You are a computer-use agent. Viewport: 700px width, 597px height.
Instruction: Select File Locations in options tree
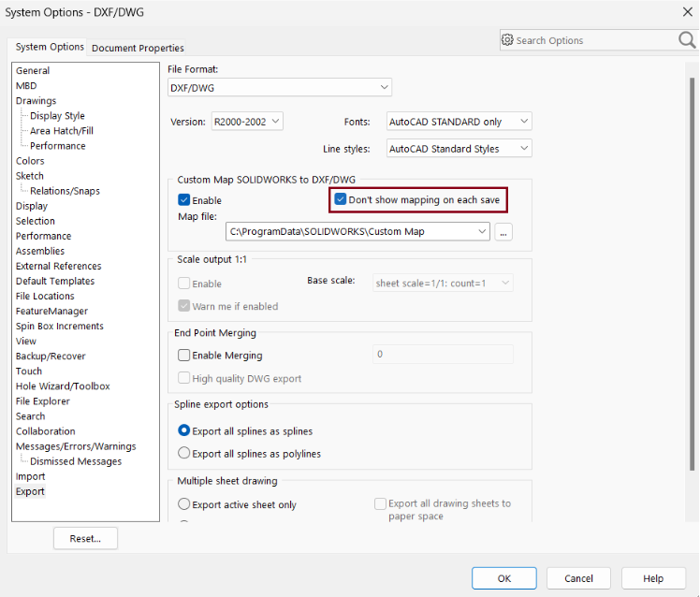45,297
